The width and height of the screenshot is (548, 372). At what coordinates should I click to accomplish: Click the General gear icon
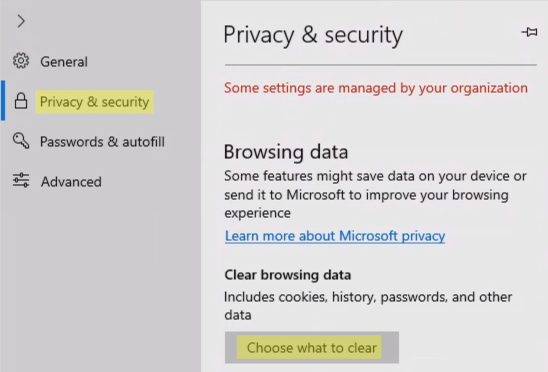[x=21, y=61]
